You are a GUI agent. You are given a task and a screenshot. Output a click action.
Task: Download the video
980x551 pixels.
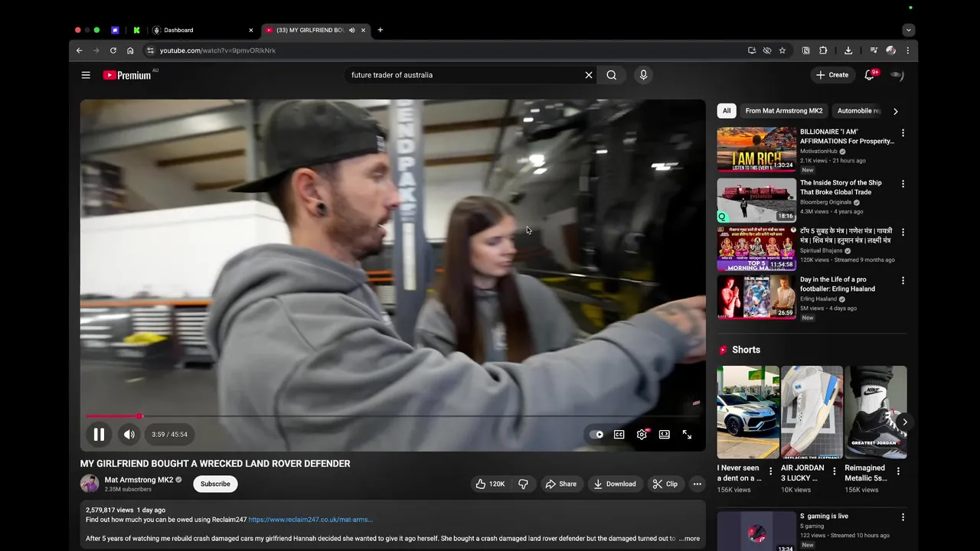point(615,484)
